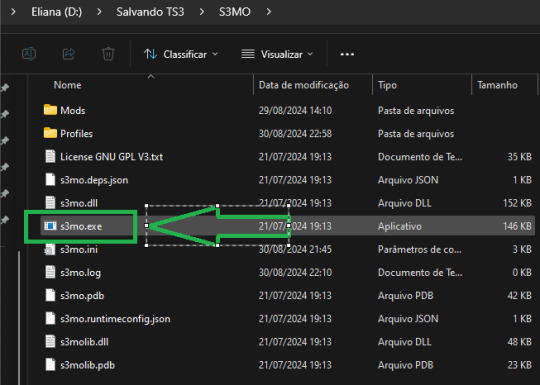The height and width of the screenshot is (385, 540).
Task: Go to Salvando TS3 breadcrumb folder
Action: [150, 12]
